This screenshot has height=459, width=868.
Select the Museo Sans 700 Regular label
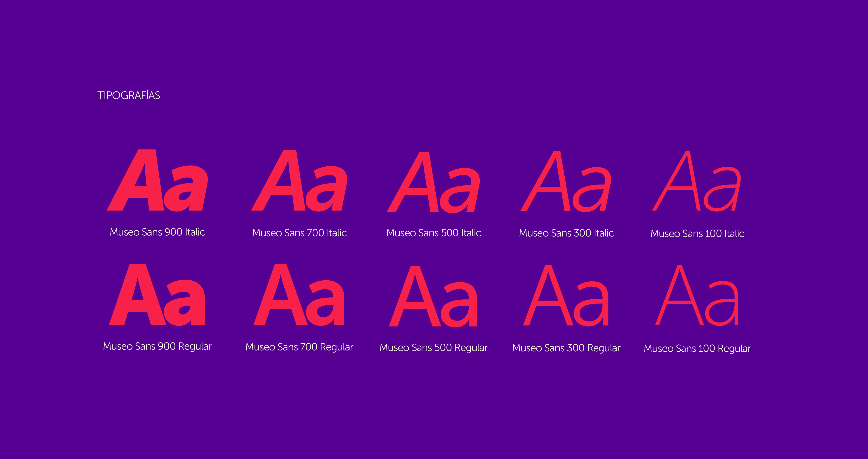(x=299, y=348)
